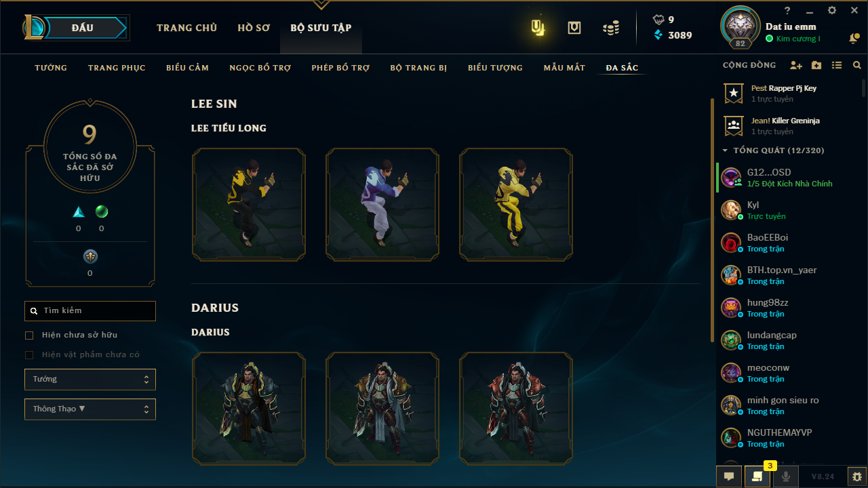Click the collection page scrollbar
This screenshot has width=868, height=488.
[x=712, y=220]
